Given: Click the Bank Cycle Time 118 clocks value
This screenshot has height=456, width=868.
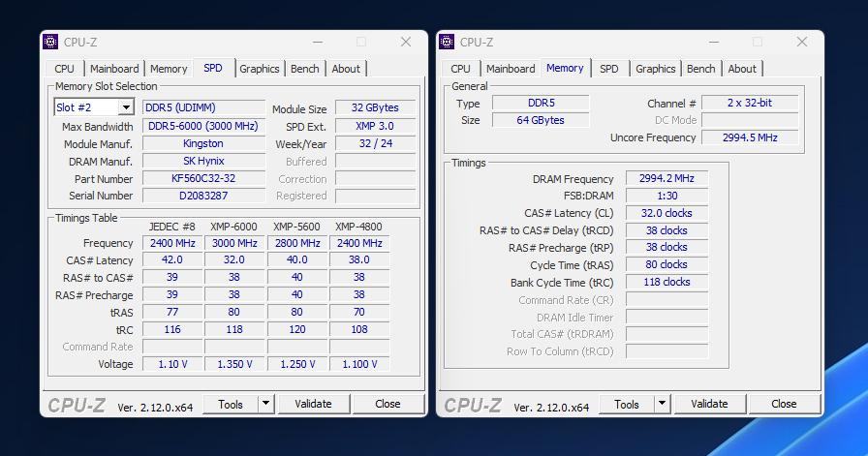Looking at the screenshot, I should [x=667, y=283].
